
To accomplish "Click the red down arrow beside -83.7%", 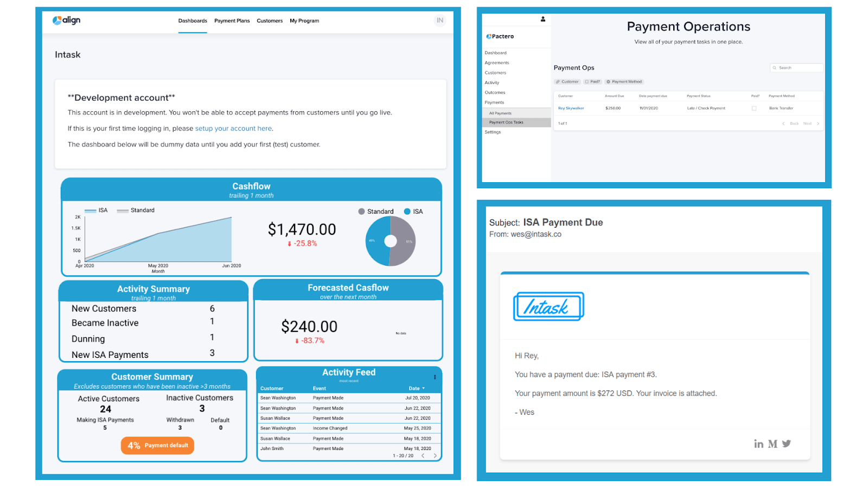I will (x=297, y=341).
